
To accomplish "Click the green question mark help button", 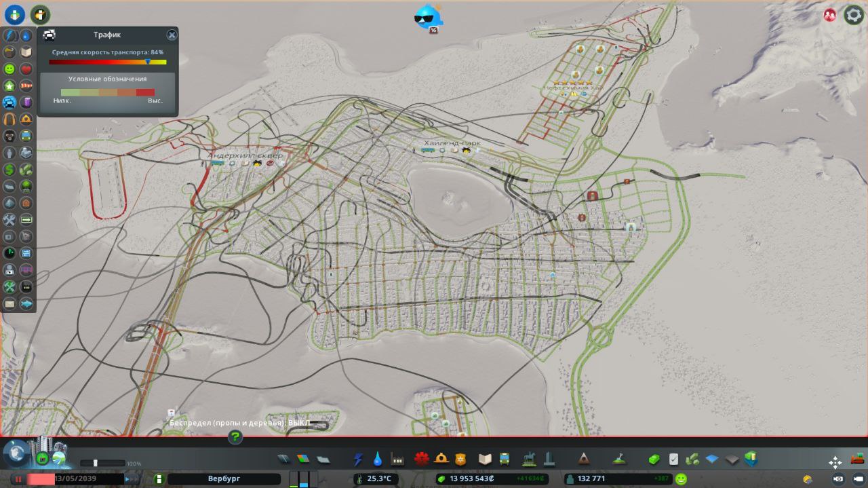I will click(235, 437).
